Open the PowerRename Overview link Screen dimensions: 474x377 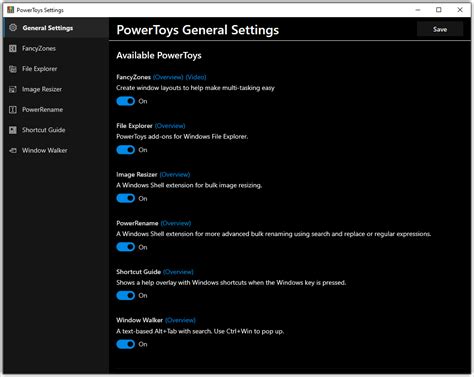click(x=176, y=223)
